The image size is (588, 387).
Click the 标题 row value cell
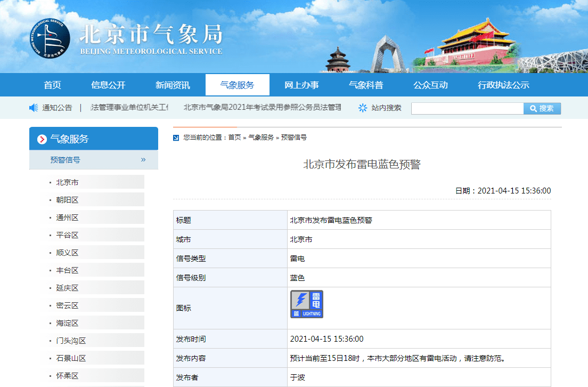[x=419, y=220]
